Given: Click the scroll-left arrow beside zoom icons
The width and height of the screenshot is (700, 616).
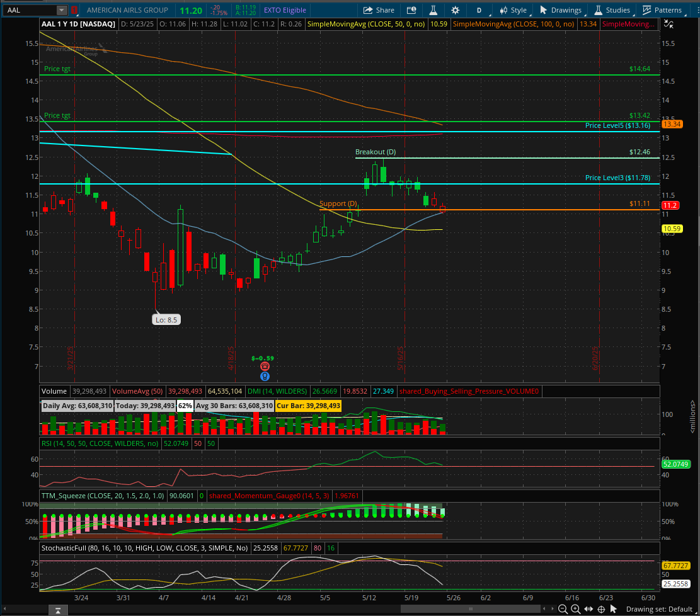Looking at the screenshot, I should pyautogui.click(x=544, y=609).
